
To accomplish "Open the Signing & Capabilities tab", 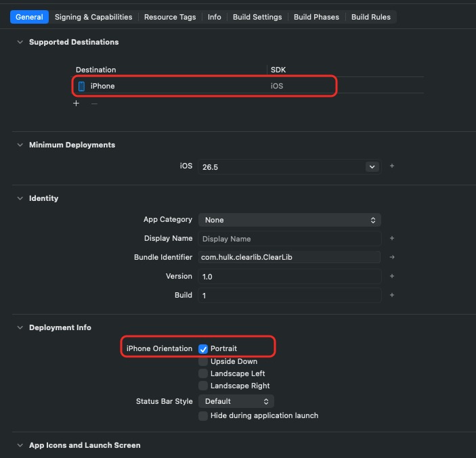I will click(93, 17).
